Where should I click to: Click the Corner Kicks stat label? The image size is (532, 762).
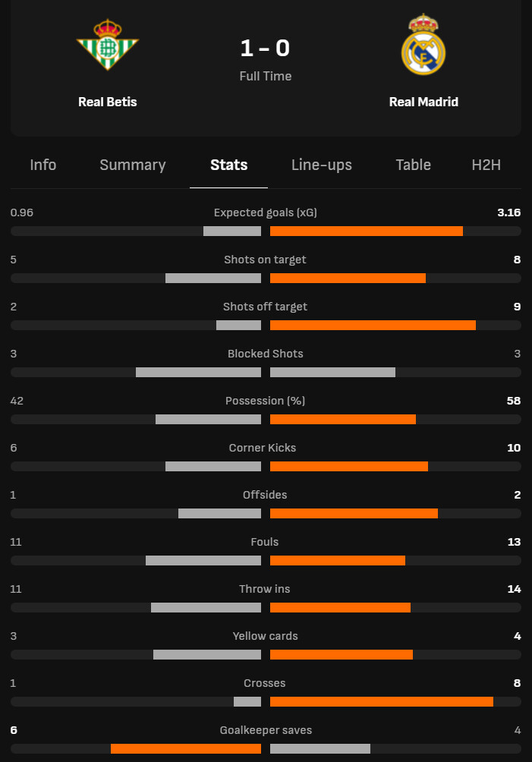pos(263,448)
